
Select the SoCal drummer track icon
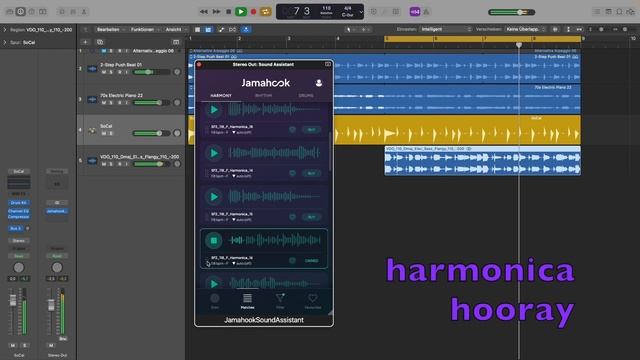[92, 131]
